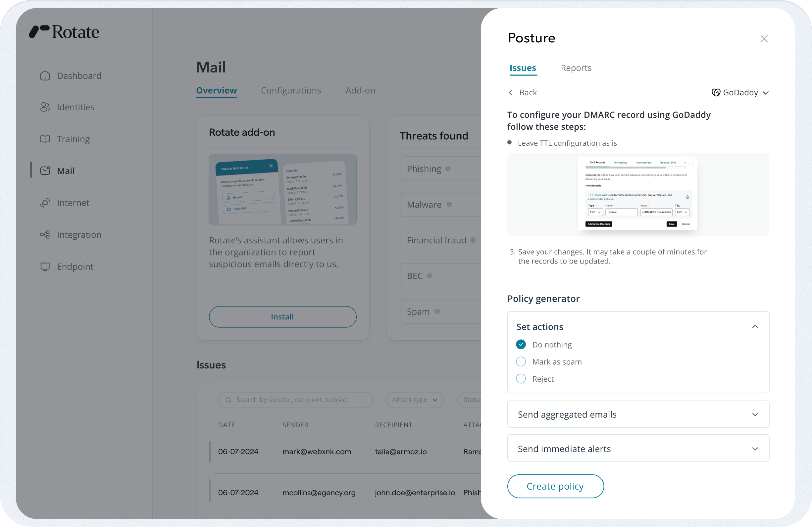Switch to the Reports tab
The height and width of the screenshot is (527, 812).
pyautogui.click(x=576, y=68)
